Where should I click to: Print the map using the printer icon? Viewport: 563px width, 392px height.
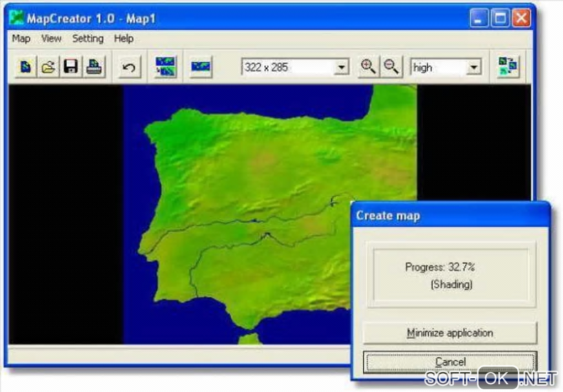94,67
